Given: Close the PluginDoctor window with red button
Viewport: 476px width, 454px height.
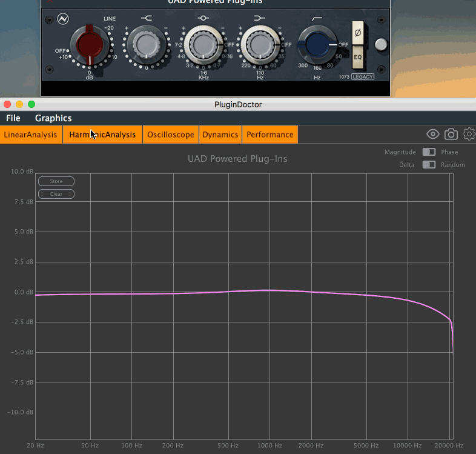Looking at the screenshot, I should coord(7,104).
